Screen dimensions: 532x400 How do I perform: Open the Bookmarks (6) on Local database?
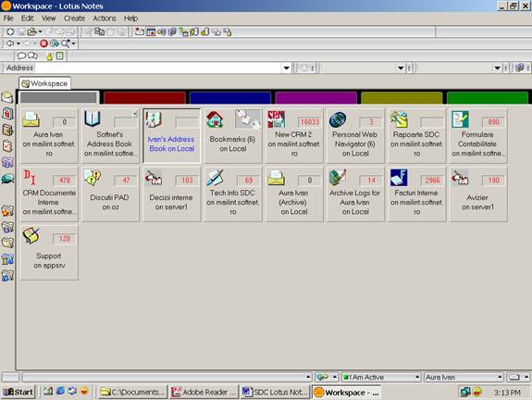point(233,135)
